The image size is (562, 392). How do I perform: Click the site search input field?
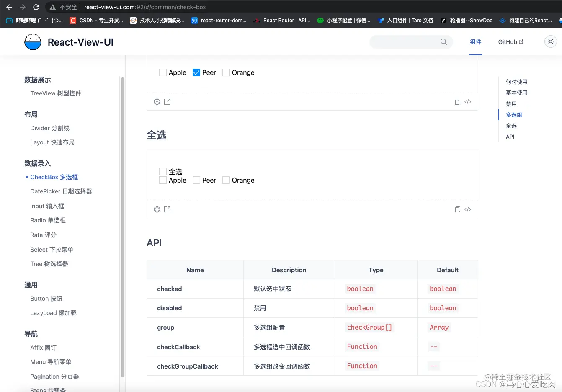[x=411, y=42]
